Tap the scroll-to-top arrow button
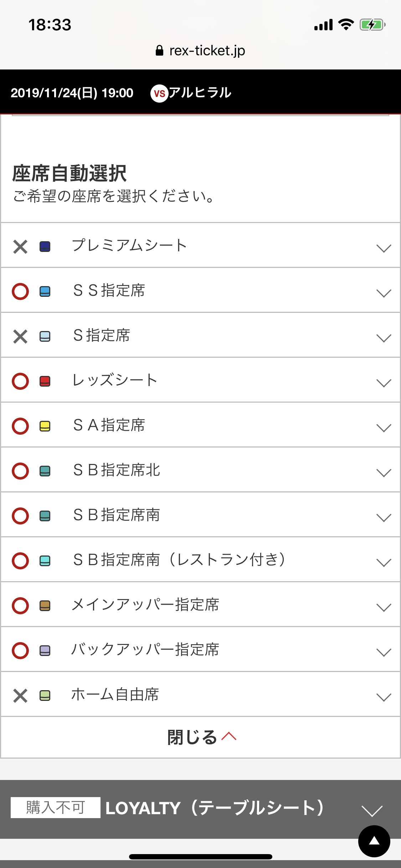The width and height of the screenshot is (401, 868). [x=374, y=841]
